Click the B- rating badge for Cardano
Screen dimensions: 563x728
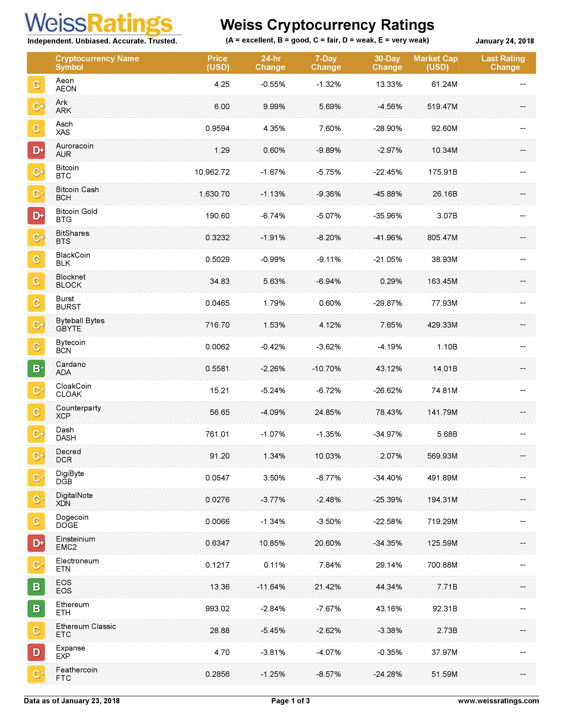click(36, 368)
